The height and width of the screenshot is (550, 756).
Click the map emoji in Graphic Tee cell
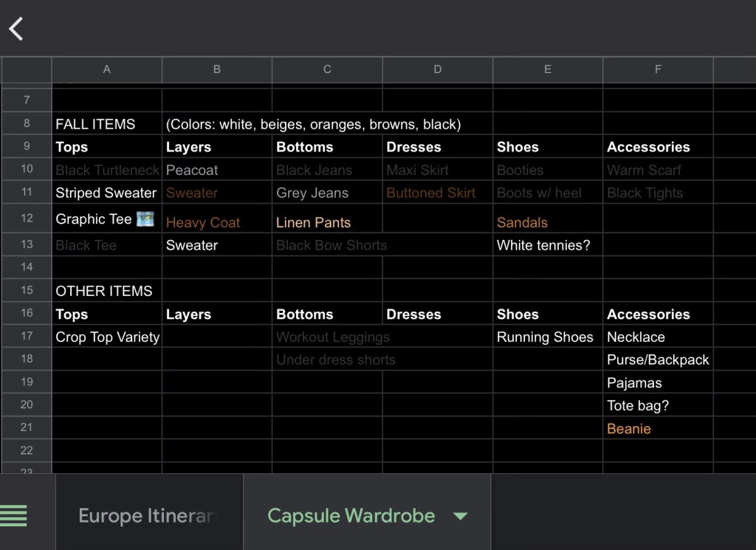(145, 219)
